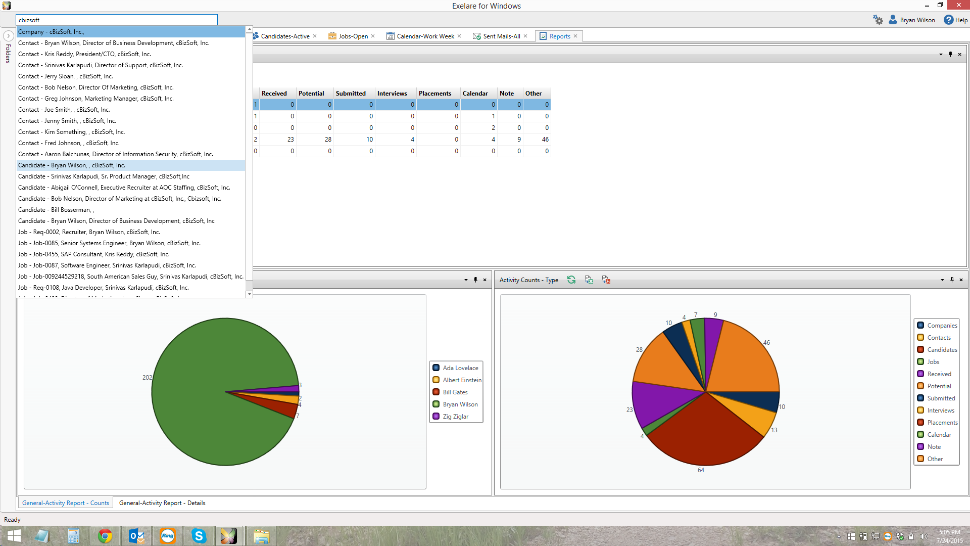
Task: Open Windows Start button
Action: coord(14,535)
